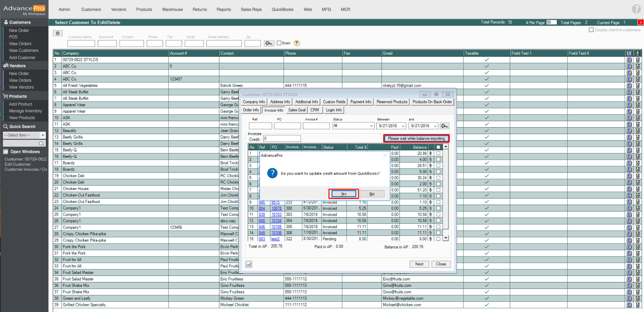Click the small card icon at dialog bottom-left
Viewport: 644px width, 312px height.
[x=249, y=264]
